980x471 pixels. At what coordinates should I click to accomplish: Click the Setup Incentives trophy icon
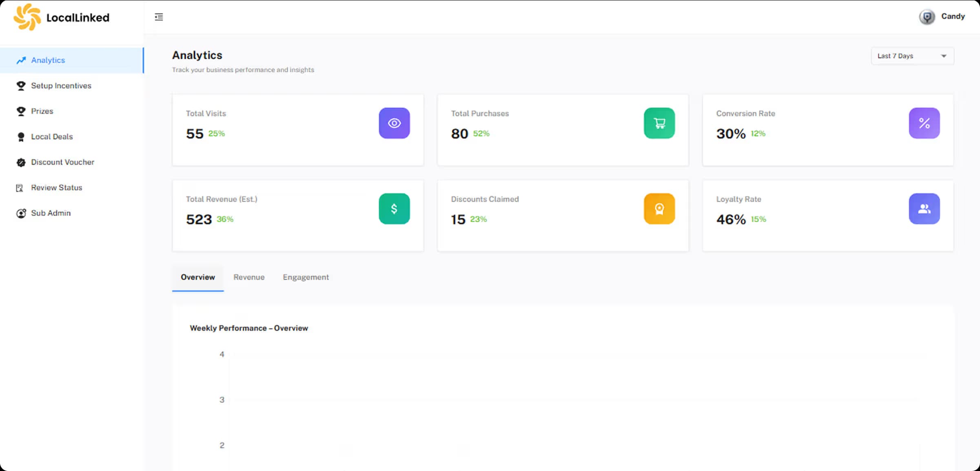[21, 86]
